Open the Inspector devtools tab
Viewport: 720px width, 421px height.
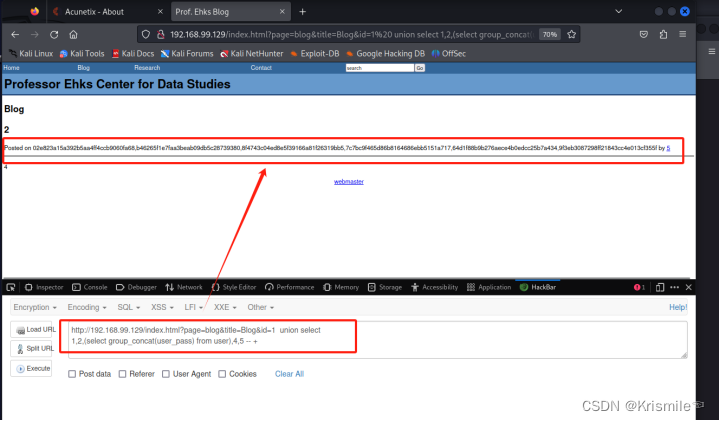(44, 287)
